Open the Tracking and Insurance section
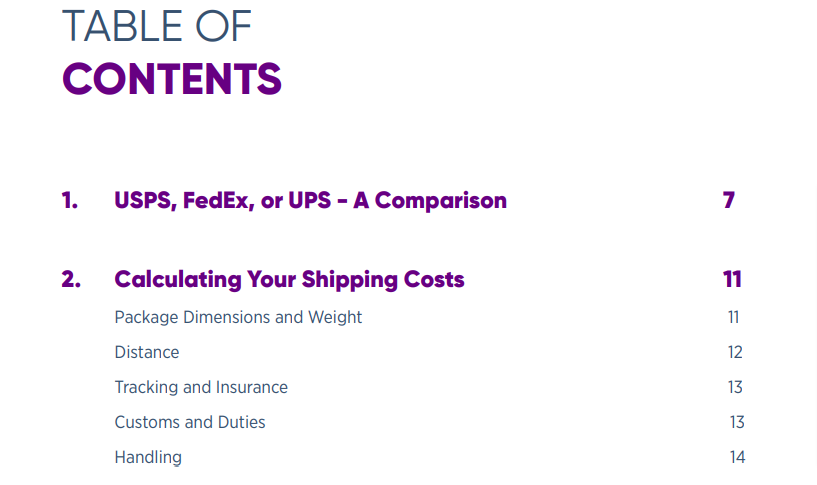Screen dimensions: 817x485 pos(201,388)
